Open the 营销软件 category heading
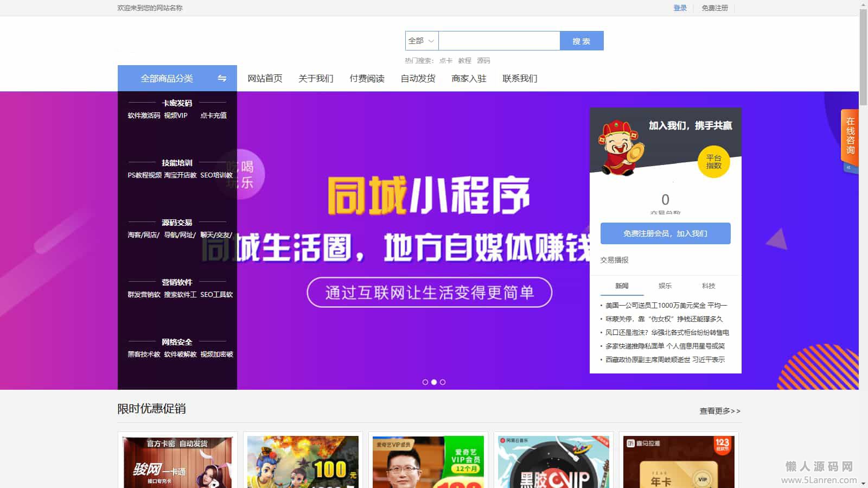 [177, 282]
